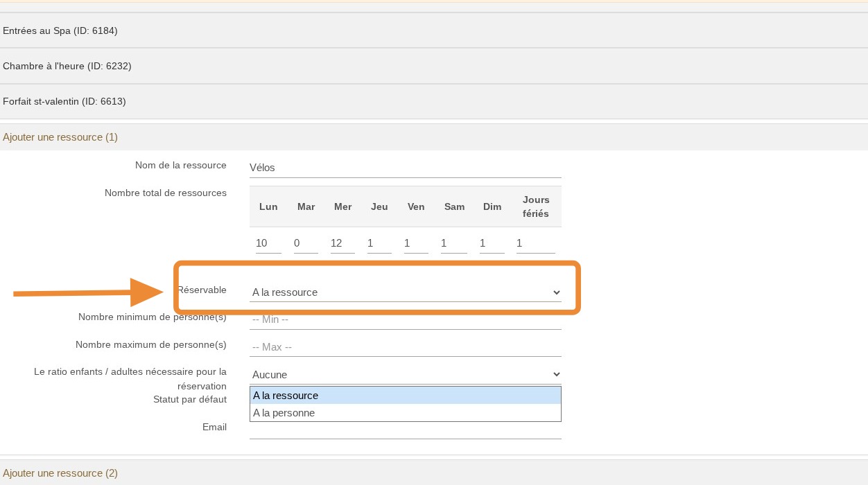Click the Mar column header
Viewport: 868px width, 485px height.
point(306,206)
